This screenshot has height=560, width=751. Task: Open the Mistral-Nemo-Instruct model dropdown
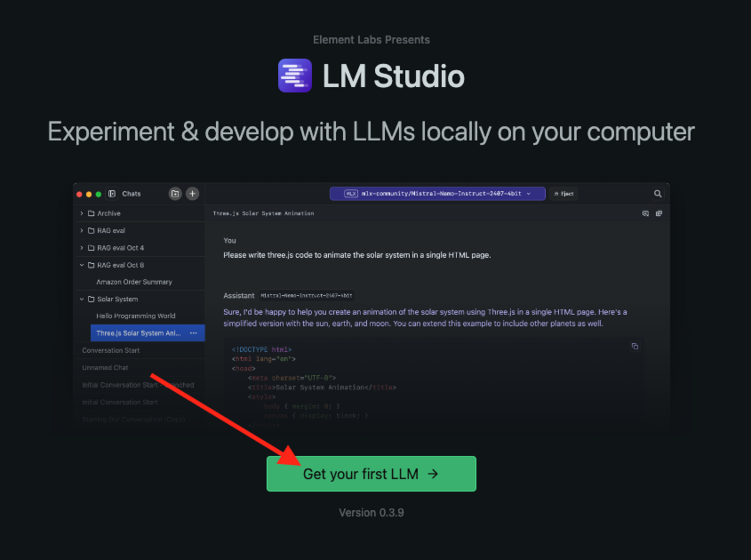[x=437, y=194]
